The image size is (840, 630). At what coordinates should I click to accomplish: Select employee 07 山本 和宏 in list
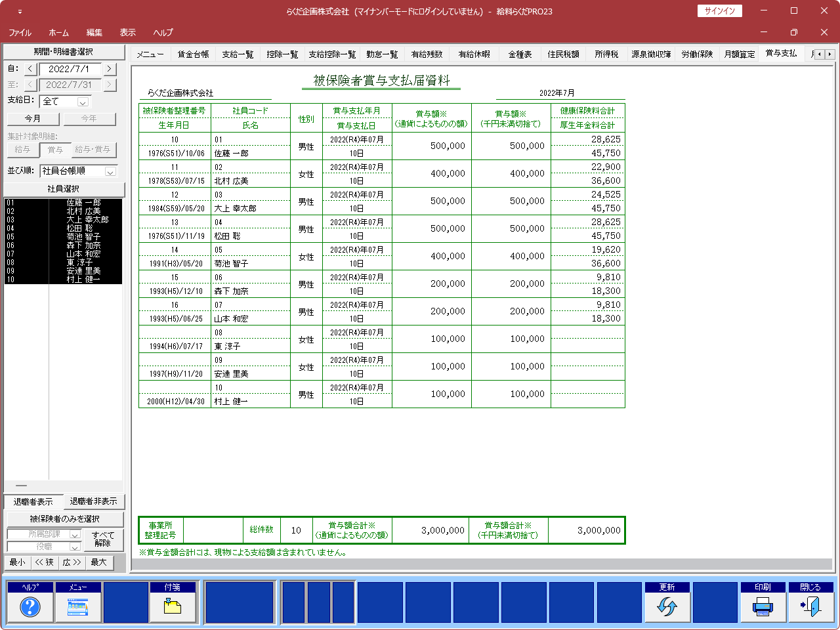(x=63, y=254)
